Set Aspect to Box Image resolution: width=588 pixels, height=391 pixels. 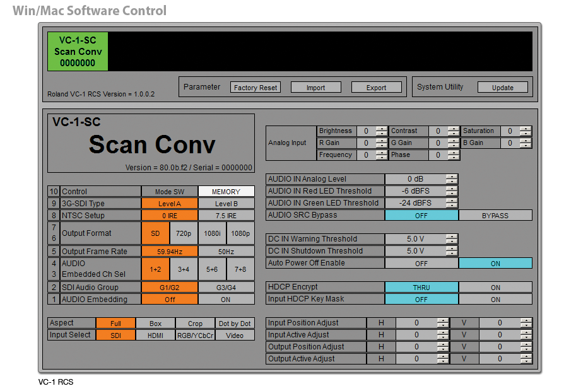(155, 323)
